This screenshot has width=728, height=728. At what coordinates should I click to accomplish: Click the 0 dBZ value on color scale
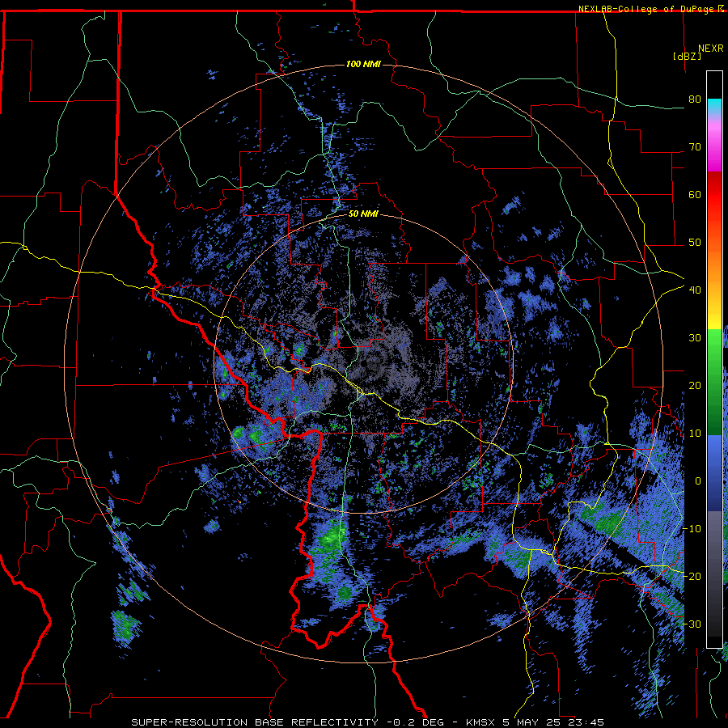[698, 481]
